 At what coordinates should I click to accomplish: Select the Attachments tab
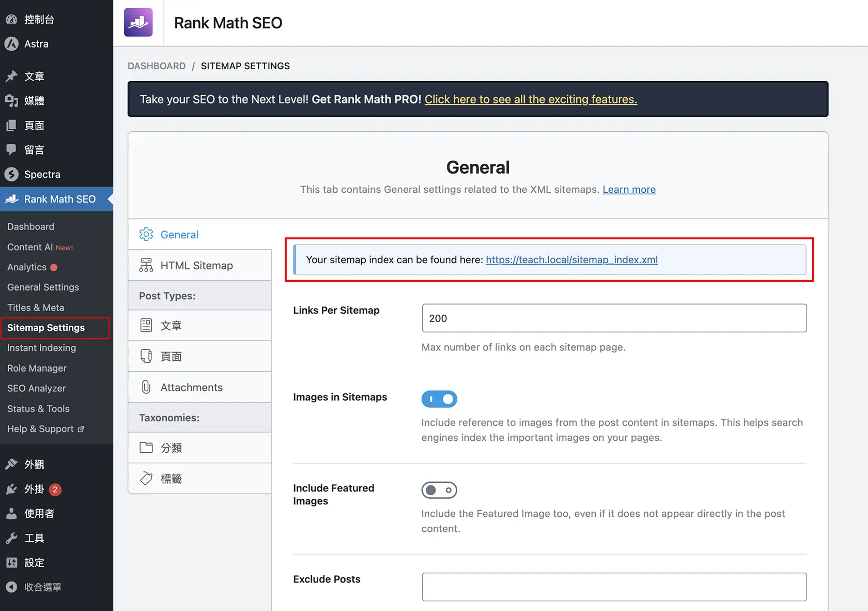coord(199,387)
